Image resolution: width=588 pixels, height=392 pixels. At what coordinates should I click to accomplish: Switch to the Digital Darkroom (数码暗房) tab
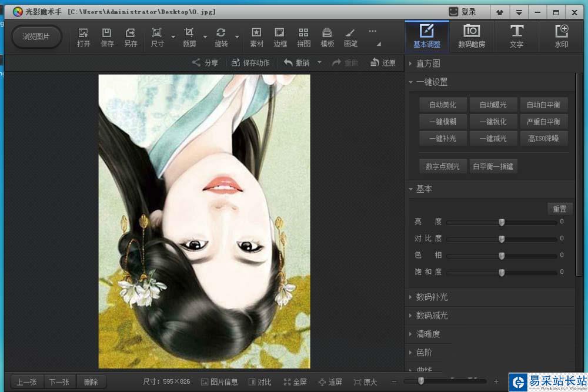coord(472,36)
